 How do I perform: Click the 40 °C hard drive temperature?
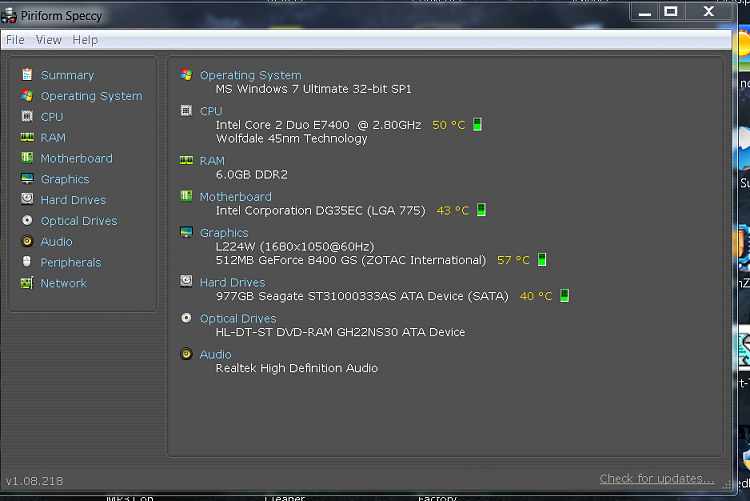[x=536, y=296]
